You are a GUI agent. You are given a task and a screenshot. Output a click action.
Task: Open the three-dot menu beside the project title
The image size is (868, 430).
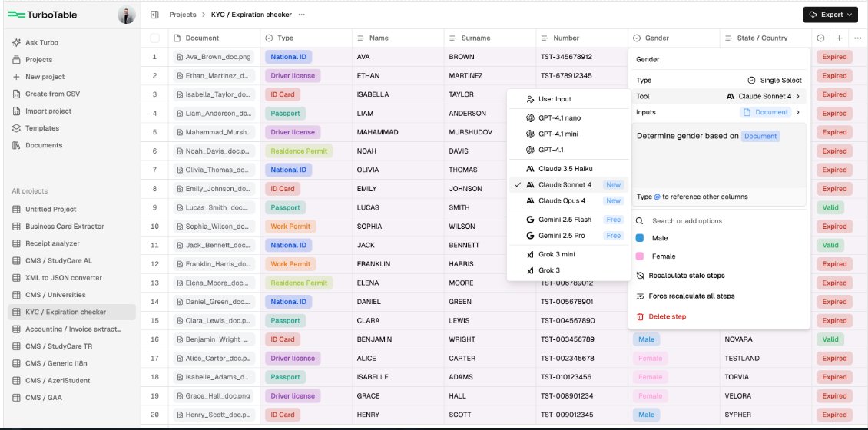pos(301,15)
